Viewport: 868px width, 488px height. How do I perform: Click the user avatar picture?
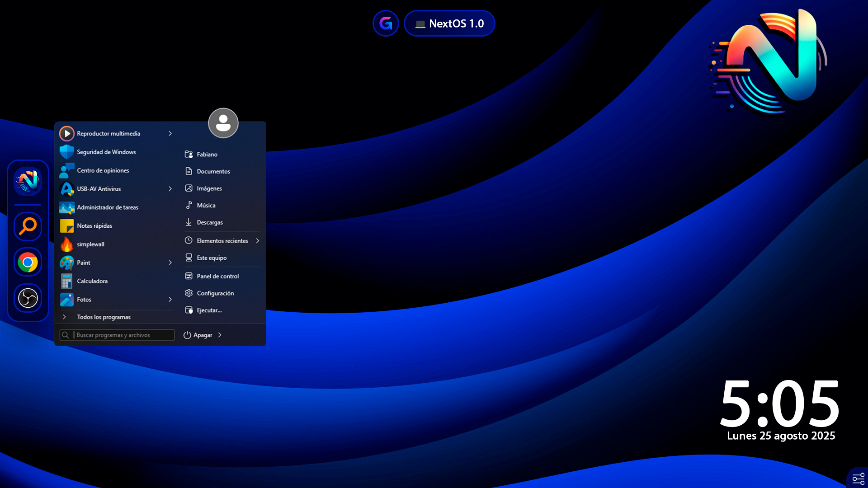(x=223, y=123)
